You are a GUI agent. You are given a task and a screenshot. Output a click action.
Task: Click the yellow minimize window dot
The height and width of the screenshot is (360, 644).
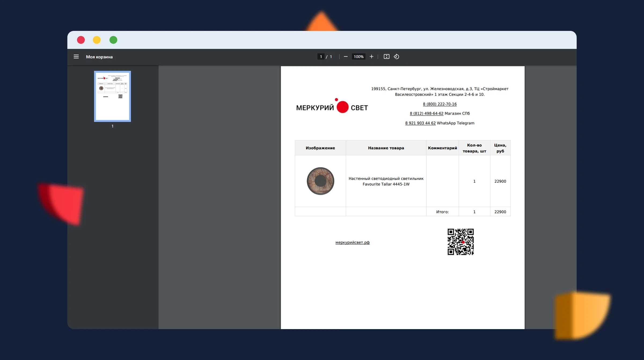tap(97, 40)
